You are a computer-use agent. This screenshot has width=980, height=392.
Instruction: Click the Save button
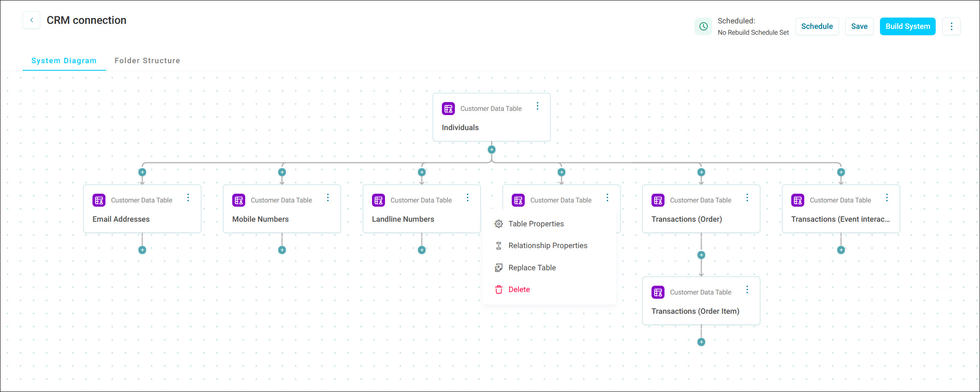[x=859, y=26]
